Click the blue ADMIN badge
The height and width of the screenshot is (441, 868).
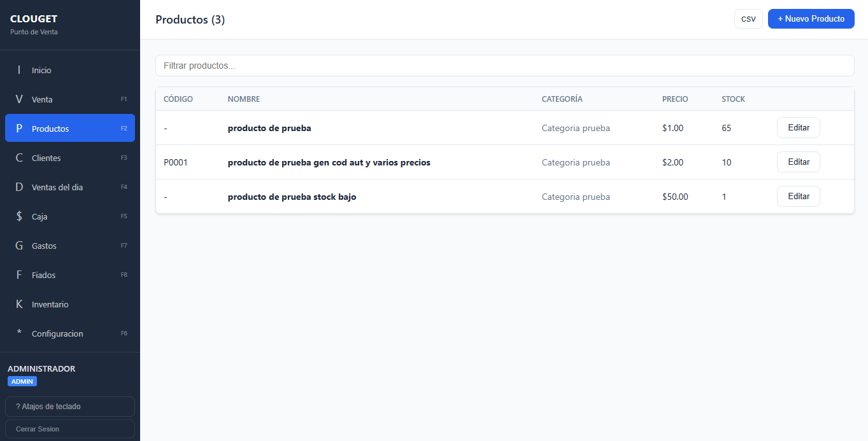(22, 381)
